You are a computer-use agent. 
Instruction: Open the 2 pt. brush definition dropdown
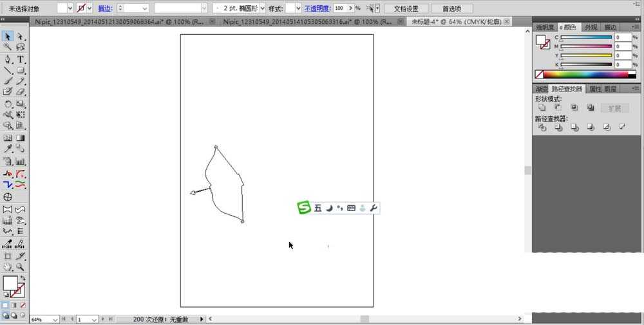tap(262, 8)
